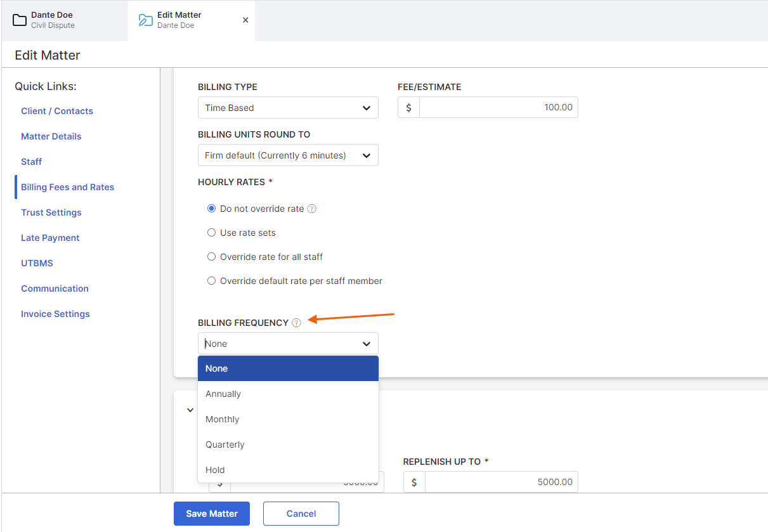The image size is (768, 532).
Task: Jump to Trust Settings
Action: pos(51,212)
